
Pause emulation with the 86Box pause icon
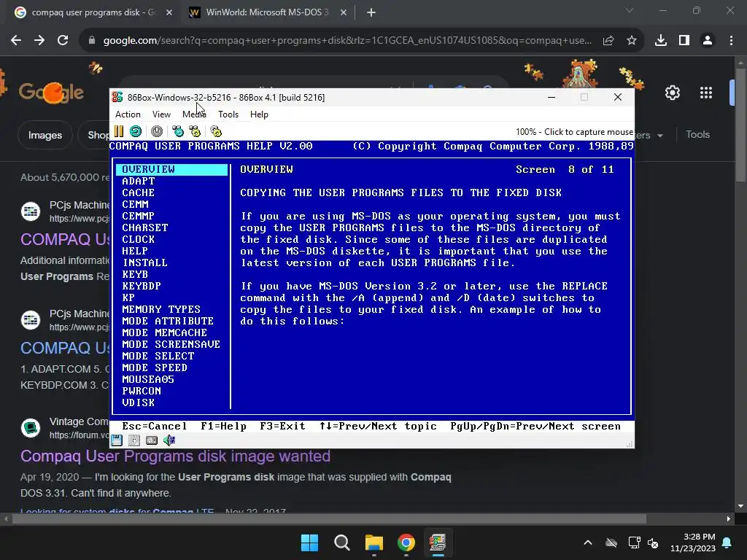[x=119, y=131]
